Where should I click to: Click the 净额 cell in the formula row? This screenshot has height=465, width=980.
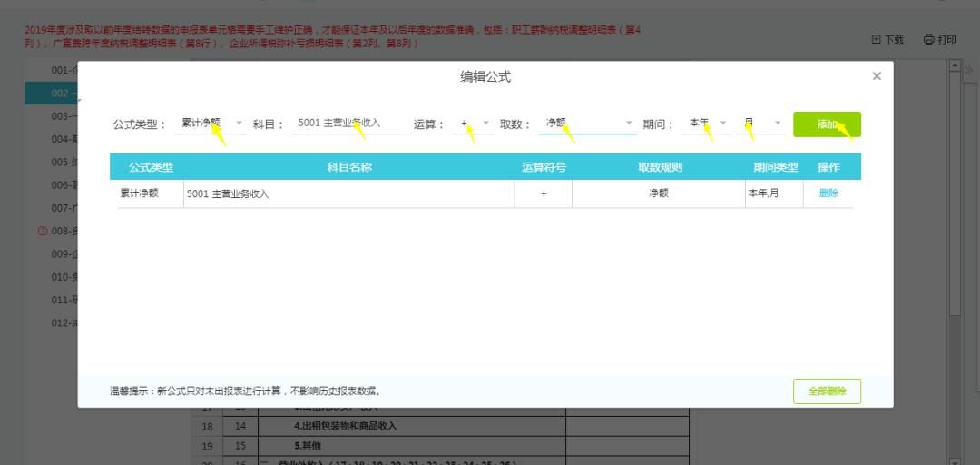click(x=658, y=193)
